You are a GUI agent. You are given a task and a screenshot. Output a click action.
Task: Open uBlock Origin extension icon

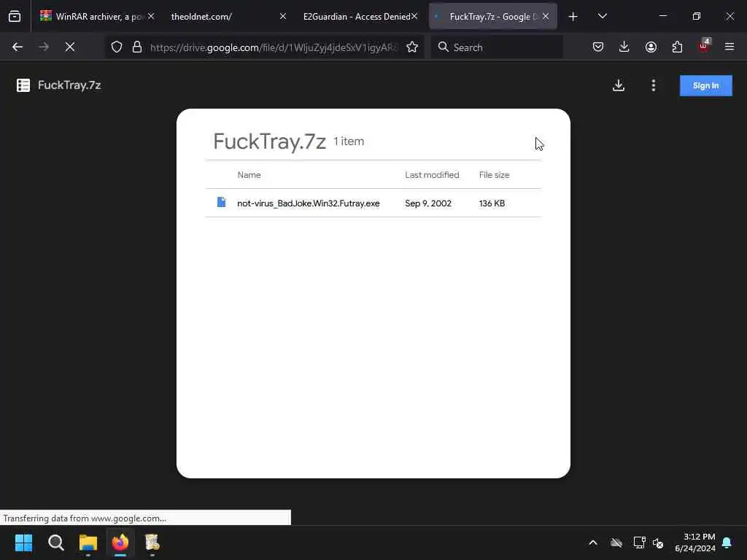[x=704, y=46]
